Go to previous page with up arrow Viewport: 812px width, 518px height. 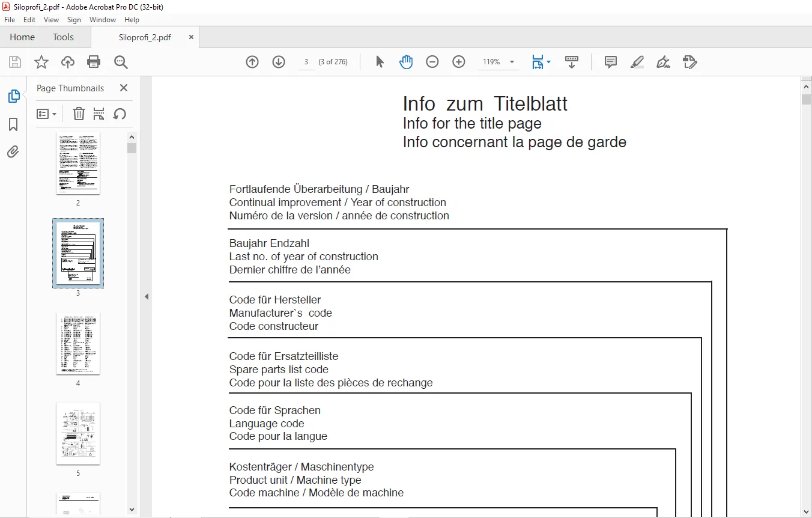[x=252, y=62]
